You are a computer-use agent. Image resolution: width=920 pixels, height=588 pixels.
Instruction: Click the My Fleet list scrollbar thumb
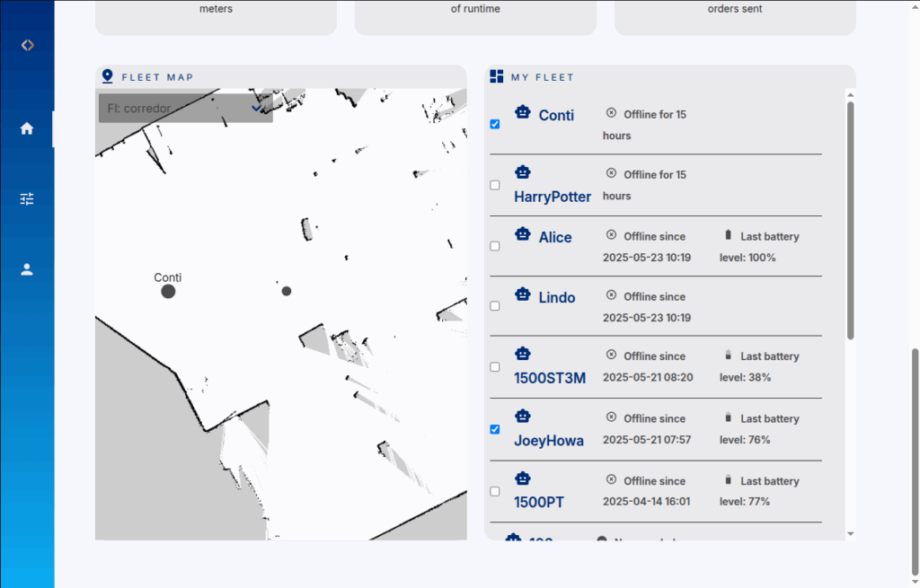(x=851, y=221)
